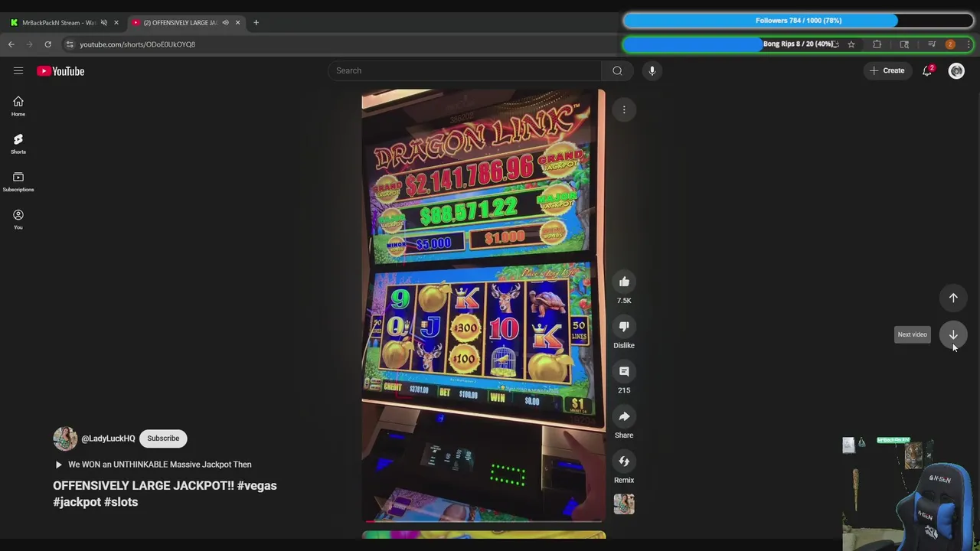
Task: Click the YouTube logo
Action: point(60,71)
